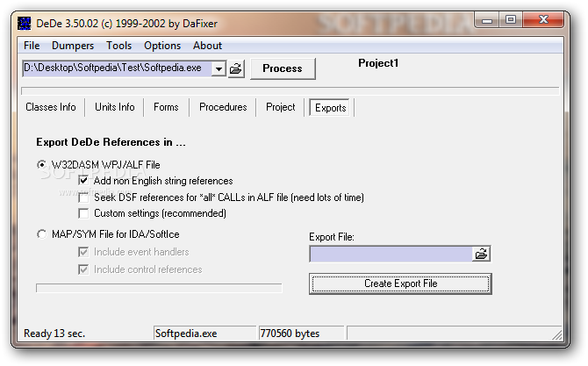The image size is (588, 366).
Task: Open the Tools menu
Action: pos(118,46)
